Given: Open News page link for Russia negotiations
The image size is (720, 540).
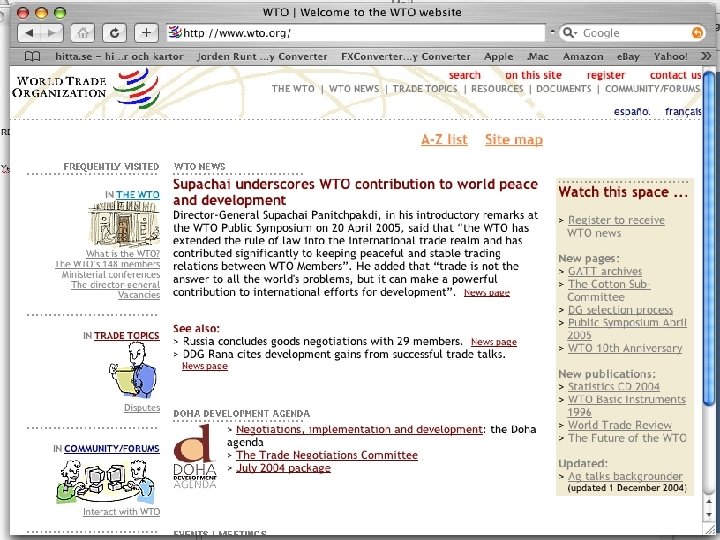Looking at the screenshot, I should tap(494, 342).
